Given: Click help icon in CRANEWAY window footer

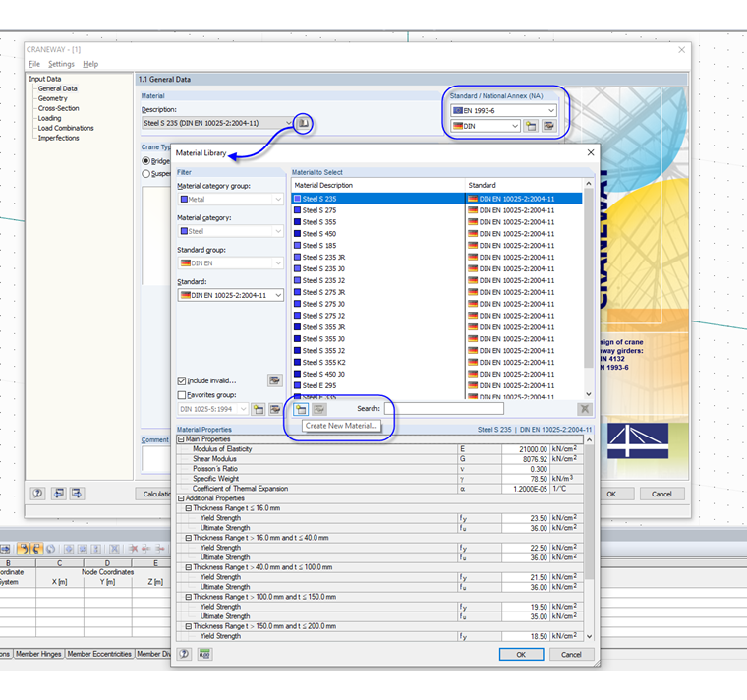Looking at the screenshot, I should point(37,494).
